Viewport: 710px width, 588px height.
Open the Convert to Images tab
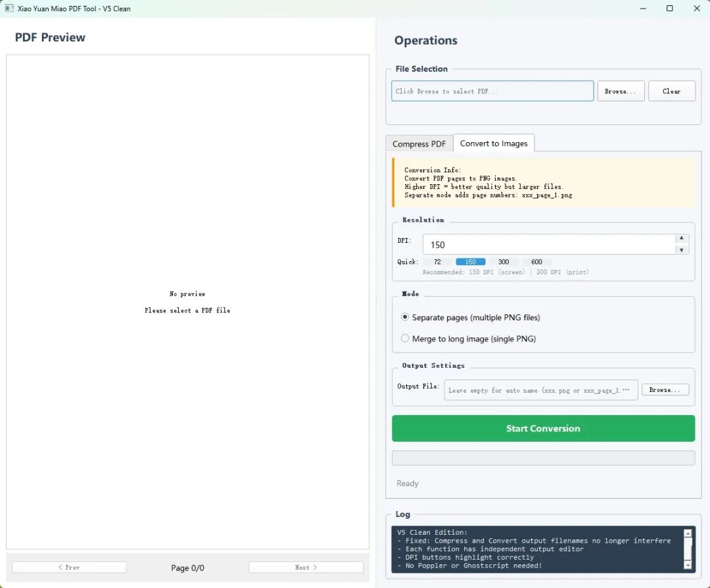(x=494, y=143)
